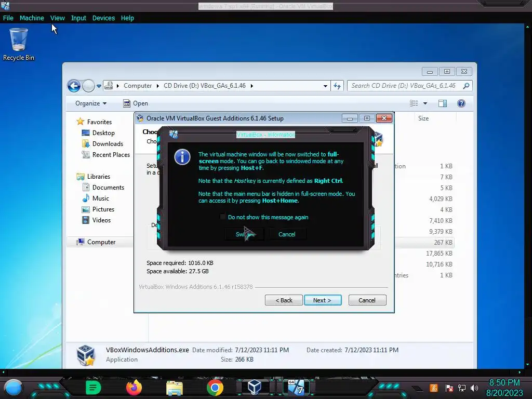Click the Guest Additions setup title bar icon
532x399 pixels.
pyautogui.click(x=140, y=118)
